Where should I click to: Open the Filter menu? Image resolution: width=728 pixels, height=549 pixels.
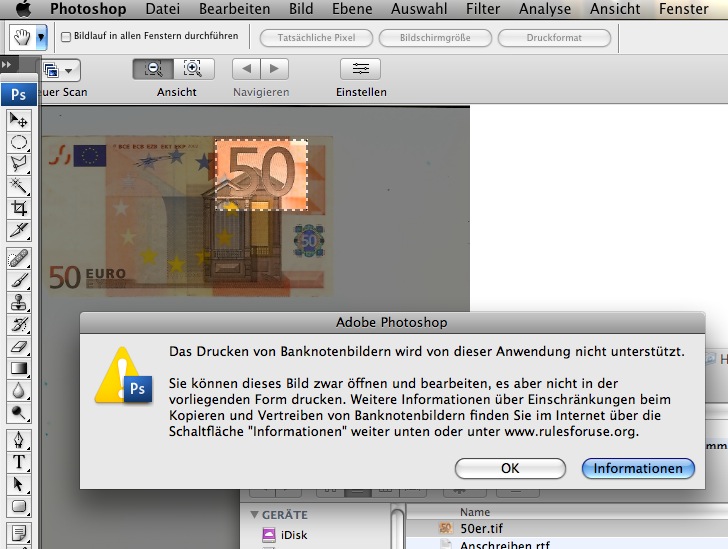click(483, 9)
